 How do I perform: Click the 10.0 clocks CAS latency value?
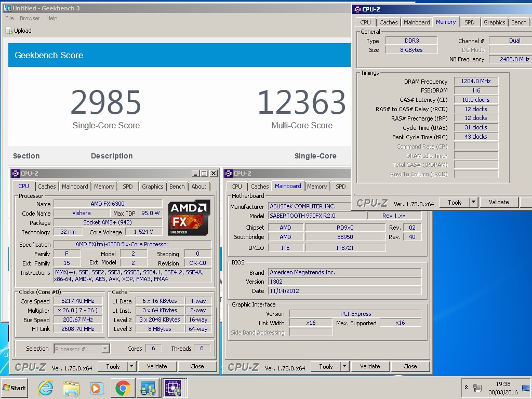(476, 100)
